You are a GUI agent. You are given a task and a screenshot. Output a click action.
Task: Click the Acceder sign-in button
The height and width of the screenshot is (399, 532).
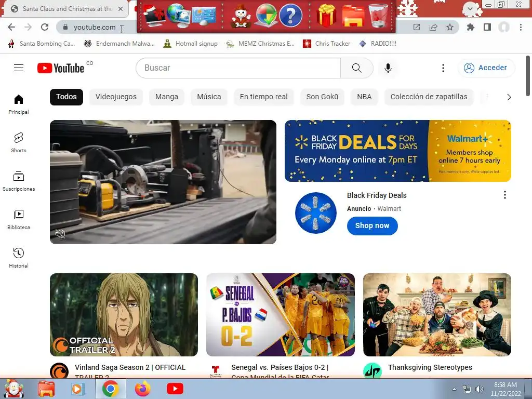click(x=486, y=68)
